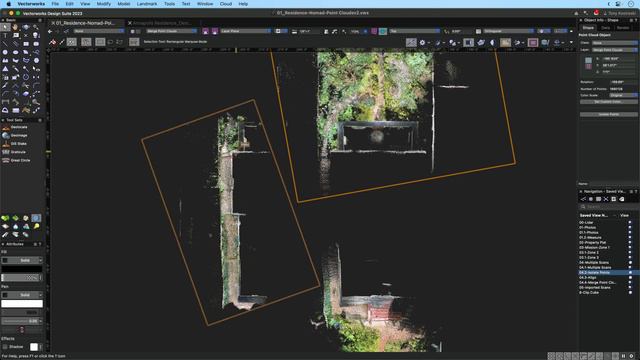Select the Line tool
The width and height of the screenshot is (640, 360).
5,44
